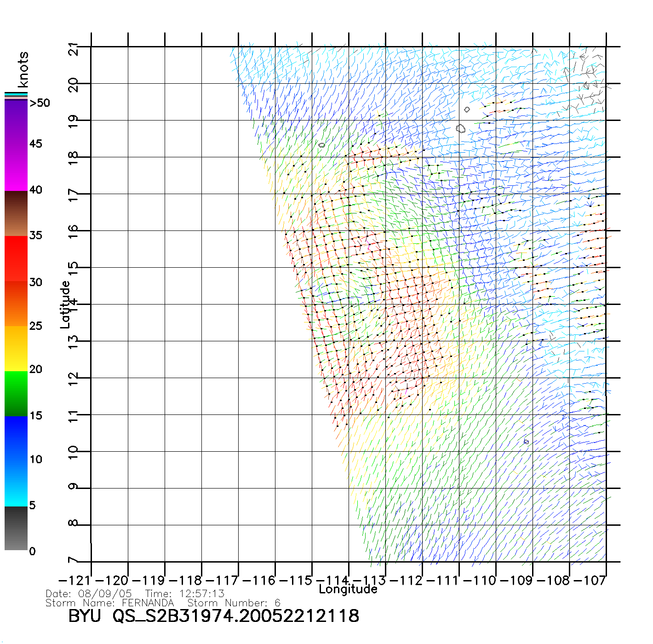Click the 'Storm Number: 6' text
This screenshot has height=644, width=653.
coord(234,603)
